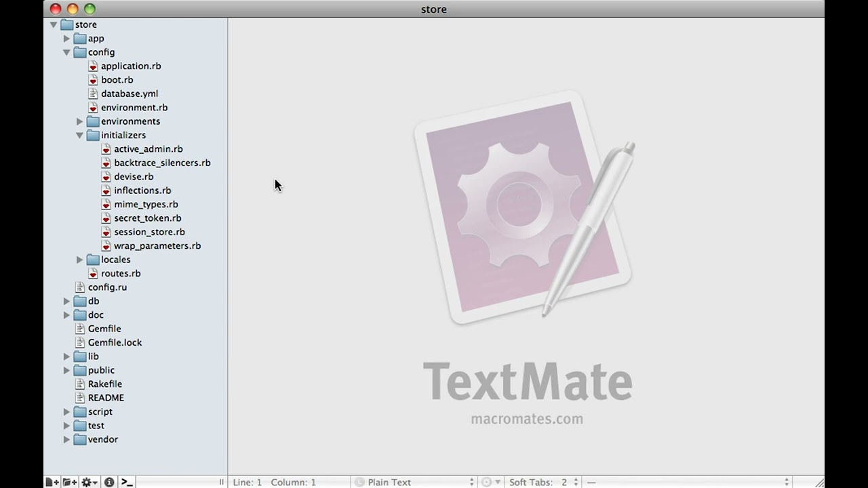Expand the db folder
The width and height of the screenshot is (868, 488).
coord(66,301)
